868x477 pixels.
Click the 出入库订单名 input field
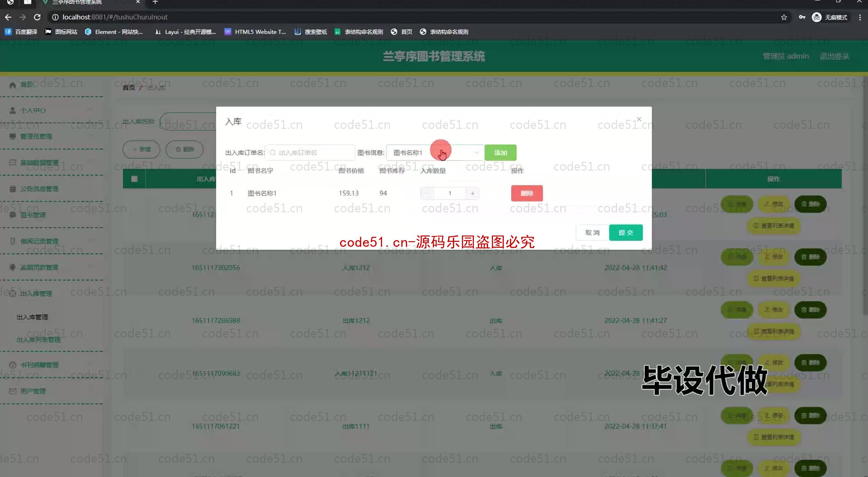tap(310, 152)
